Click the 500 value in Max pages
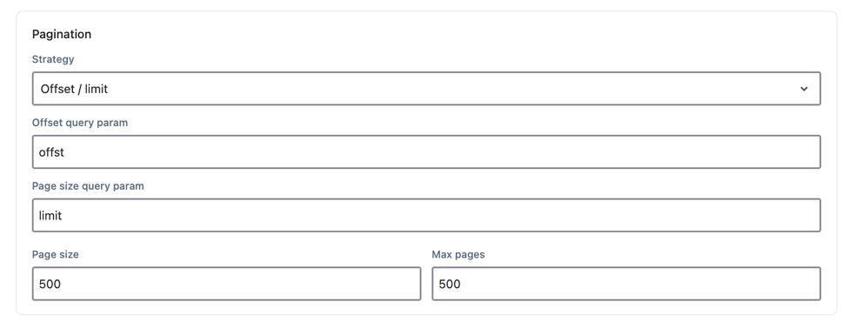 (x=450, y=285)
